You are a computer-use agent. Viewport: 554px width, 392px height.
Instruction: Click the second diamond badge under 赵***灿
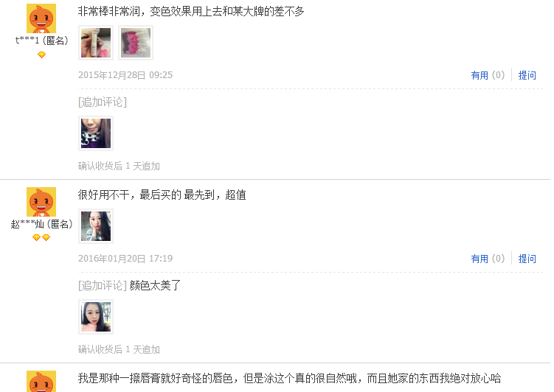[x=46, y=238]
